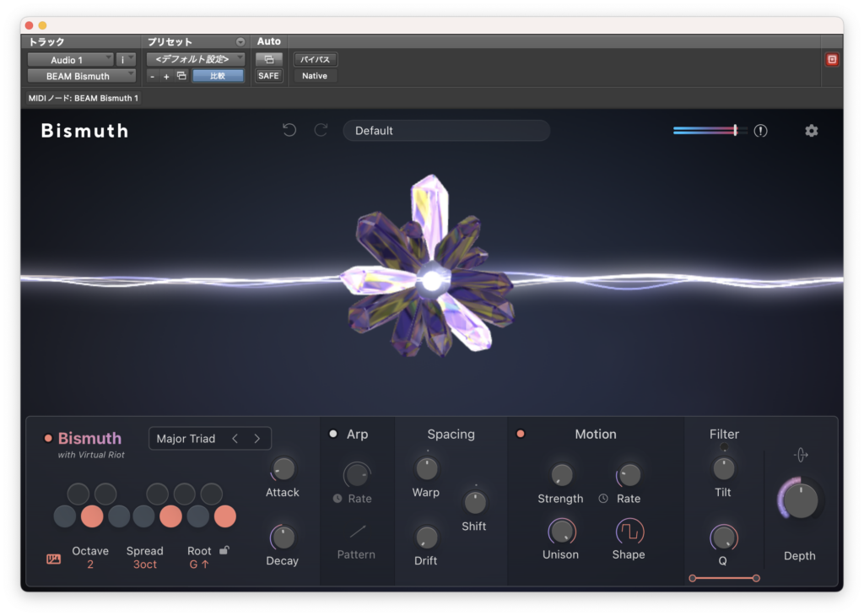Toggle the Root lock padlock icon
864x616 pixels.
224,550
